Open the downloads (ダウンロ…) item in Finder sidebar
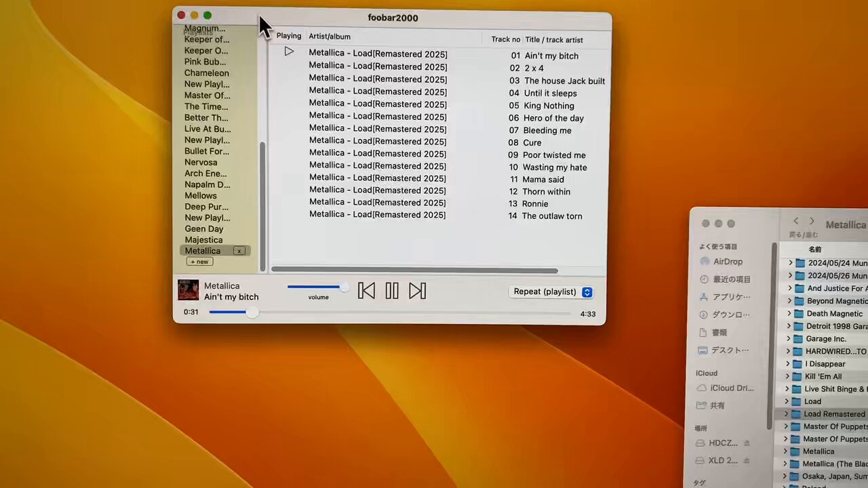The height and width of the screenshot is (488, 868). point(724,314)
